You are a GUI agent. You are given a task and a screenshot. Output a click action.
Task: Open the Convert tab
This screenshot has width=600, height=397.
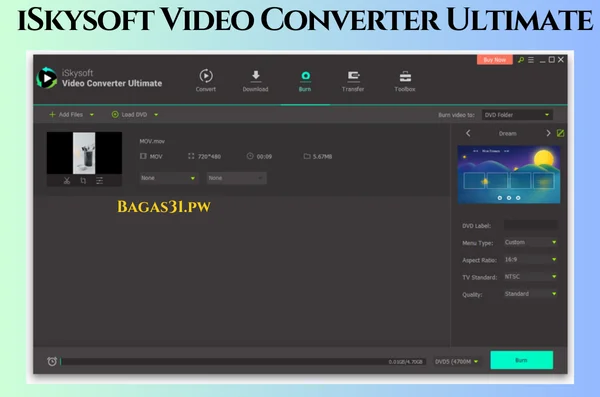click(x=206, y=80)
